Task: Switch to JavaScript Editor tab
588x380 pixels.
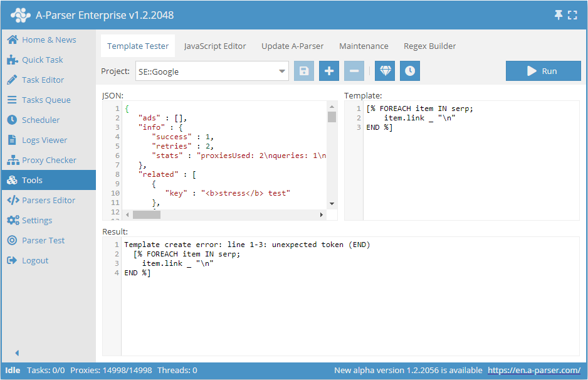Action: (215, 46)
